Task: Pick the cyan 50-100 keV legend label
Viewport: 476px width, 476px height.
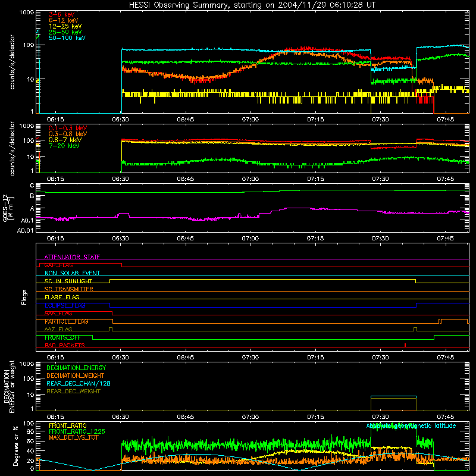Action: pyautogui.click(x=67, y=38)
